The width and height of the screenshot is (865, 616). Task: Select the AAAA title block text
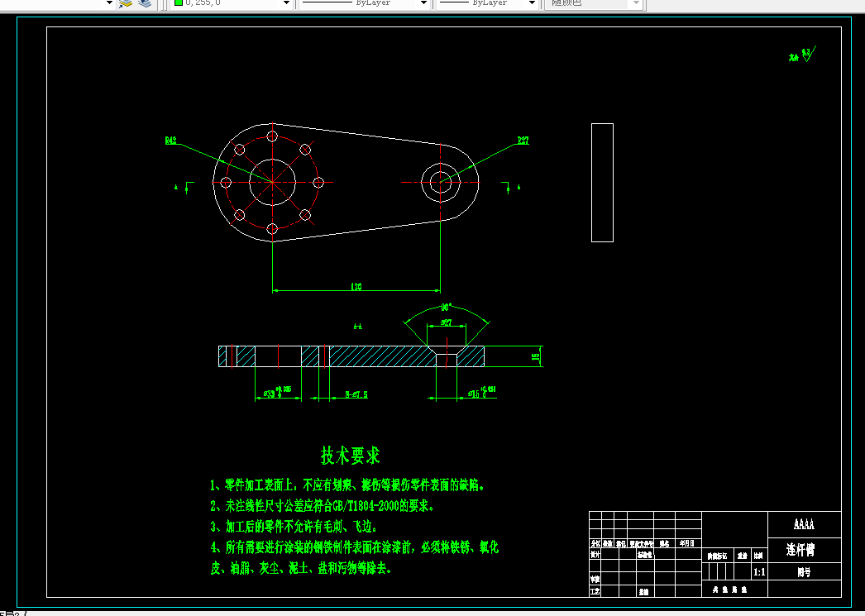tap(804, 524)
